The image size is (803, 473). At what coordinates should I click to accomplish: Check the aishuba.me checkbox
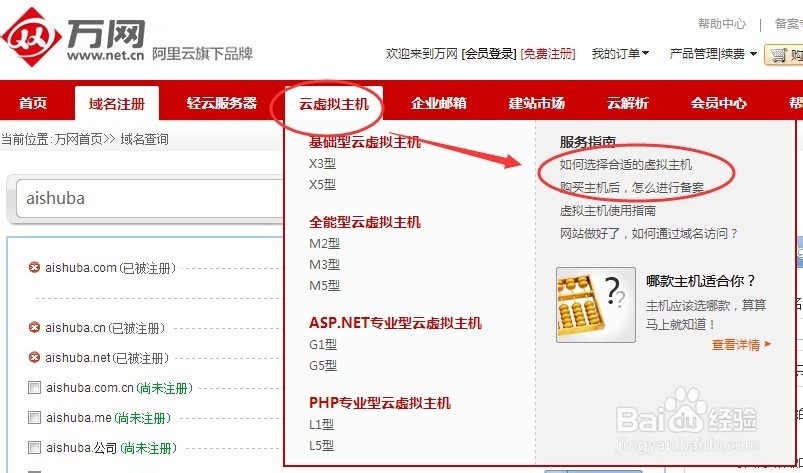click(x=34, y=418)
